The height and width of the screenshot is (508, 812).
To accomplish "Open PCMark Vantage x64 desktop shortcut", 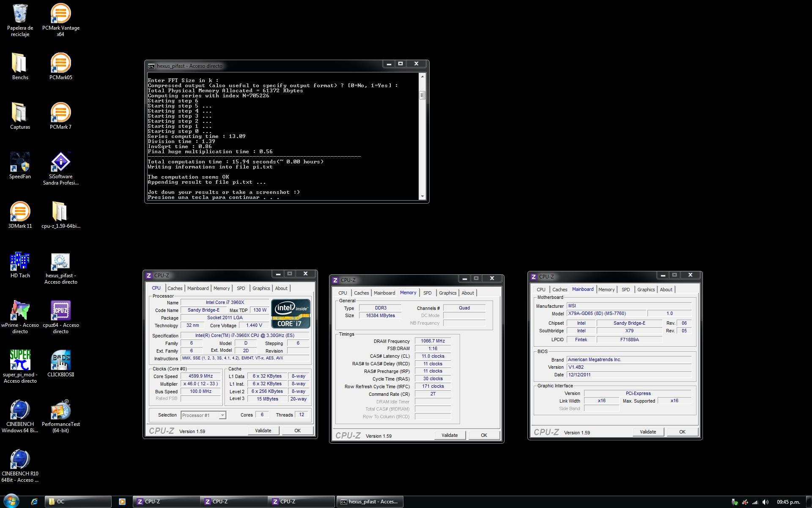I will (x=60, y=20).
